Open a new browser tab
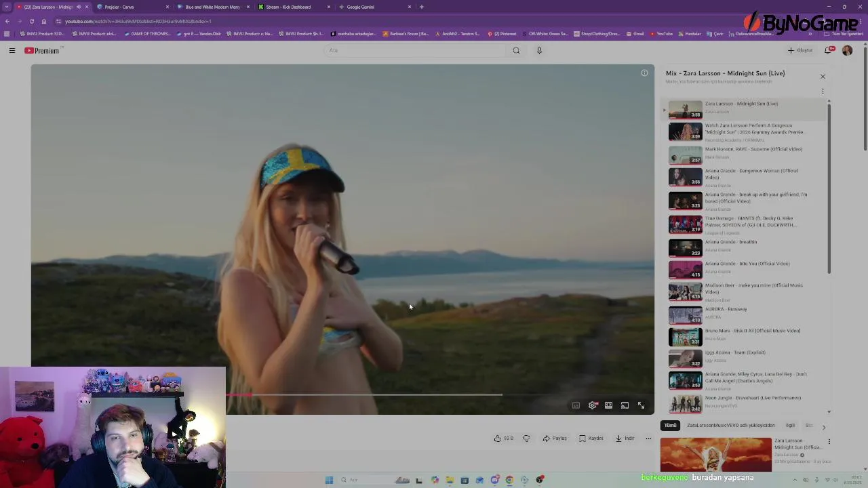The image size is (868, 488). click(422, 7)
